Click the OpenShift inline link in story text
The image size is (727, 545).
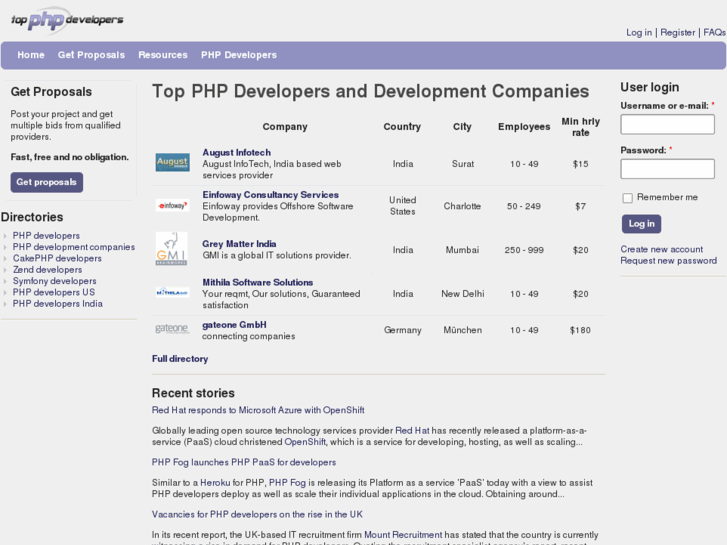click(305, 442)
